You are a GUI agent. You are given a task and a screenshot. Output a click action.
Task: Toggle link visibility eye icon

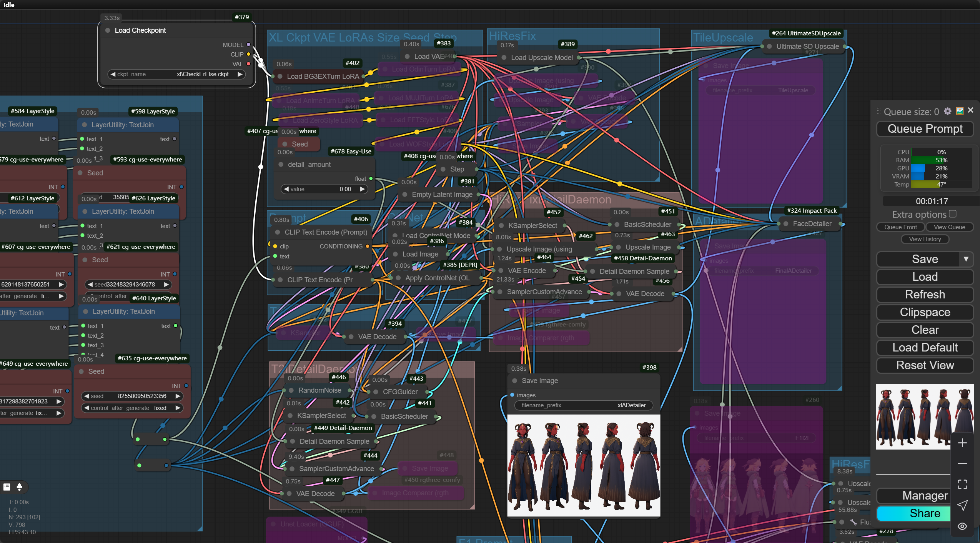click(x=962, y=526)
